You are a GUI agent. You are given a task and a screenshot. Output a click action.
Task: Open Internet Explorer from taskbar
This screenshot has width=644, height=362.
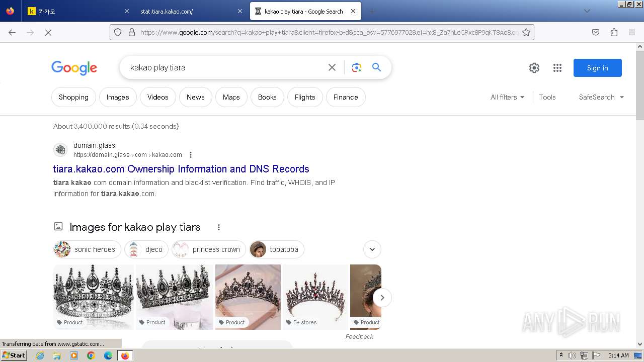pyautogui.click(x=40, y=355)
